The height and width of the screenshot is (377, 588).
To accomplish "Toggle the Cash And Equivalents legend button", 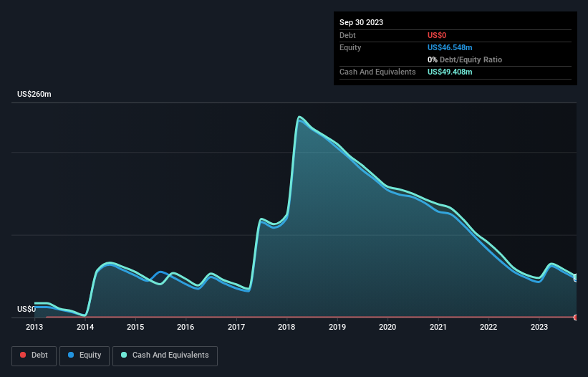I will 165,355.
